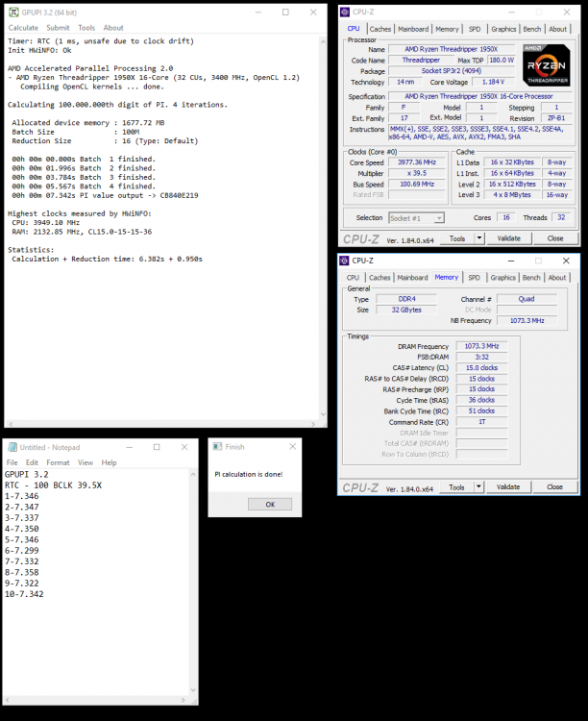
Task: Switch to Bench tab in upper CPU-Z
Action: (532, 29)
